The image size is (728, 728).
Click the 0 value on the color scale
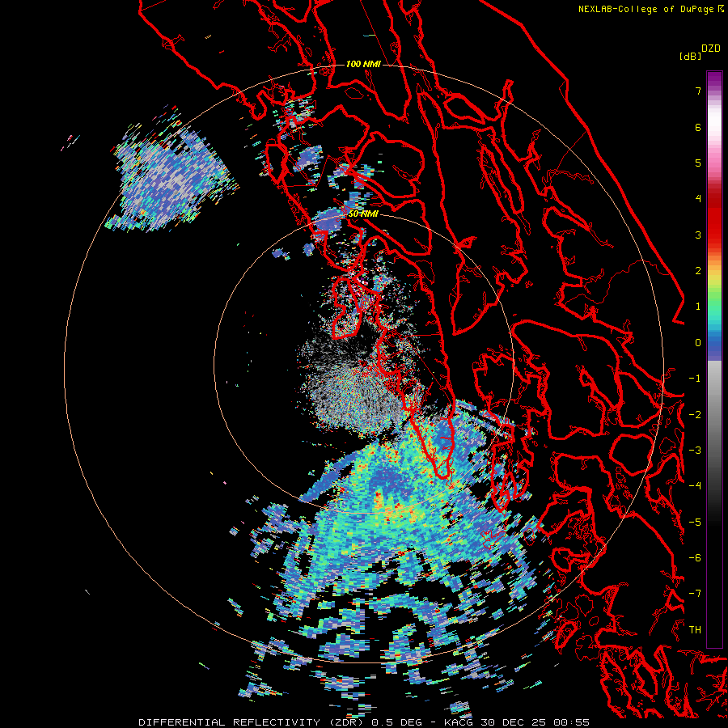(x=698, y=343)
